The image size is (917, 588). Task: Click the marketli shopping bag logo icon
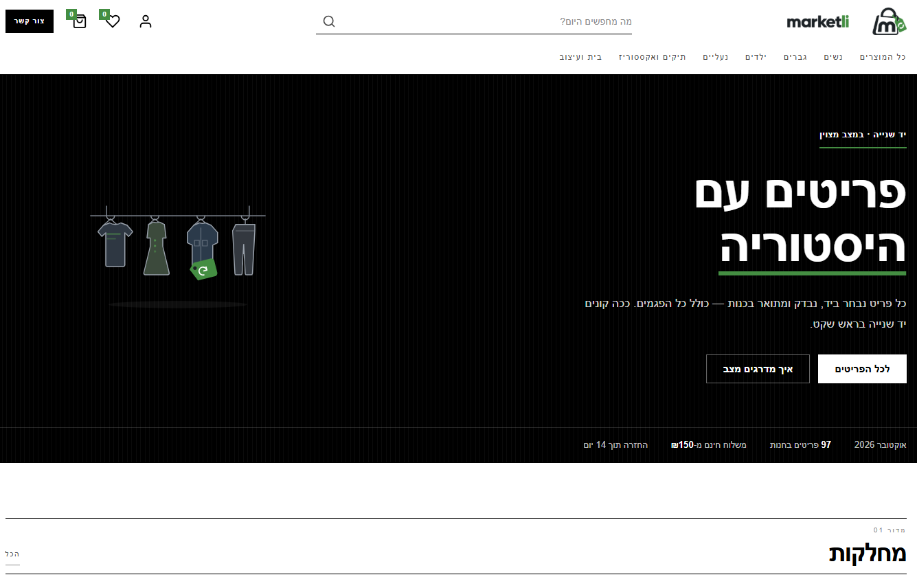[x=890, y=21]
